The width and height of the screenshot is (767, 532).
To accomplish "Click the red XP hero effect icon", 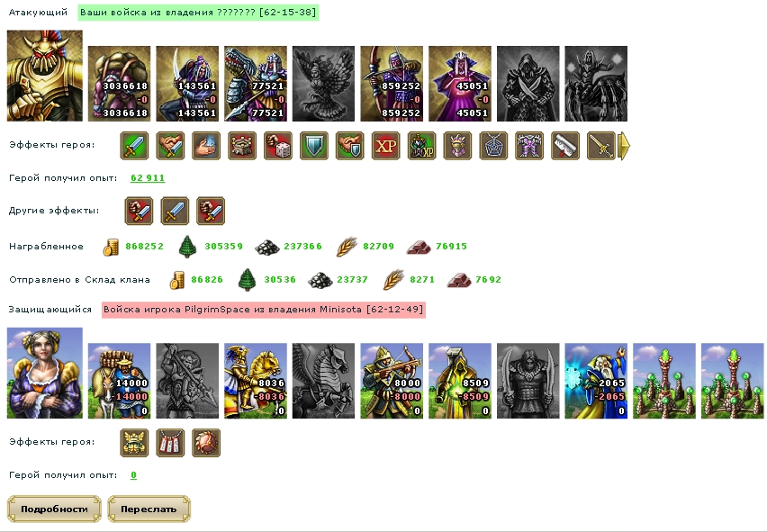I will [386, 146].
